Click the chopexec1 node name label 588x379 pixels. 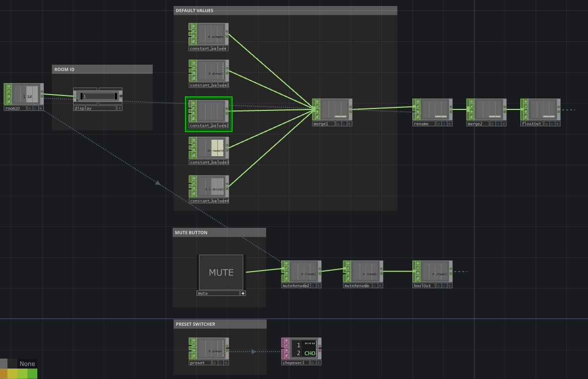coord(295,363)
